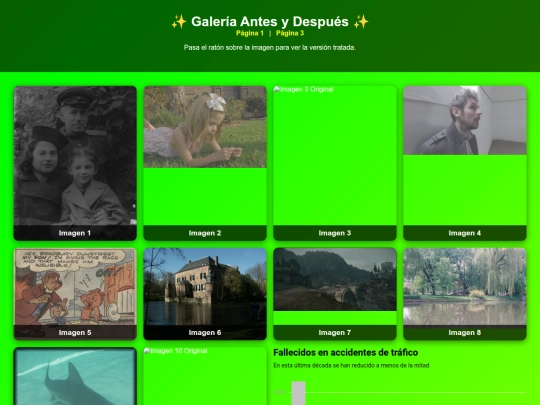Click the Fallecidos en accidentes de tráfico heading

click(345, 352)
